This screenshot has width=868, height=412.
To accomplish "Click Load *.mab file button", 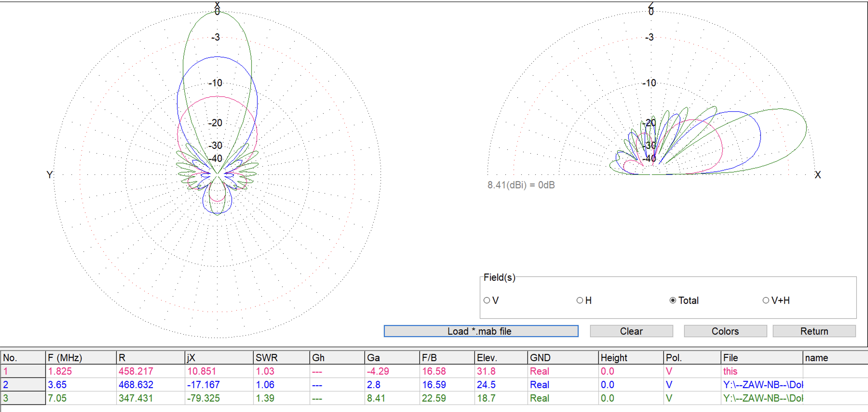I will (481, 331).
